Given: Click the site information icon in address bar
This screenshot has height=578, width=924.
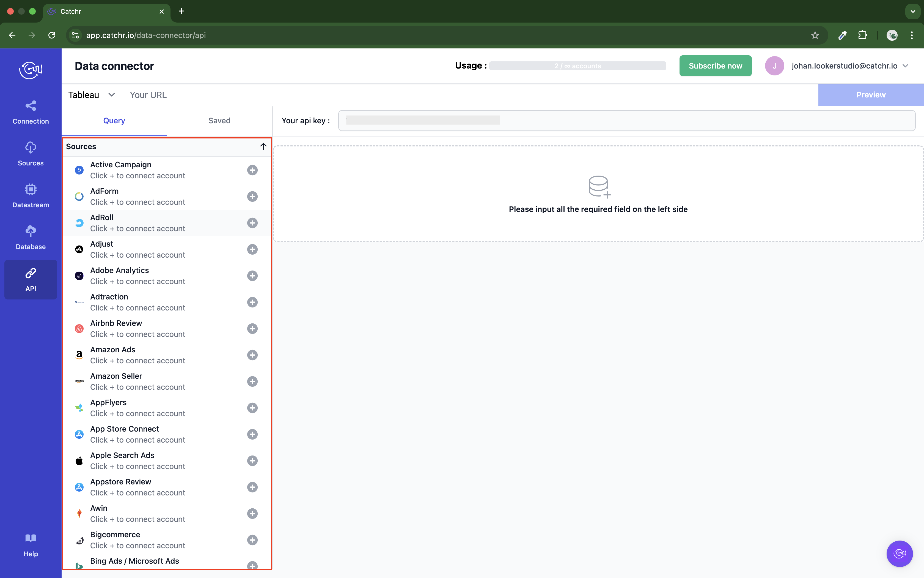Looking at the screenshot, I should [76, 35].
